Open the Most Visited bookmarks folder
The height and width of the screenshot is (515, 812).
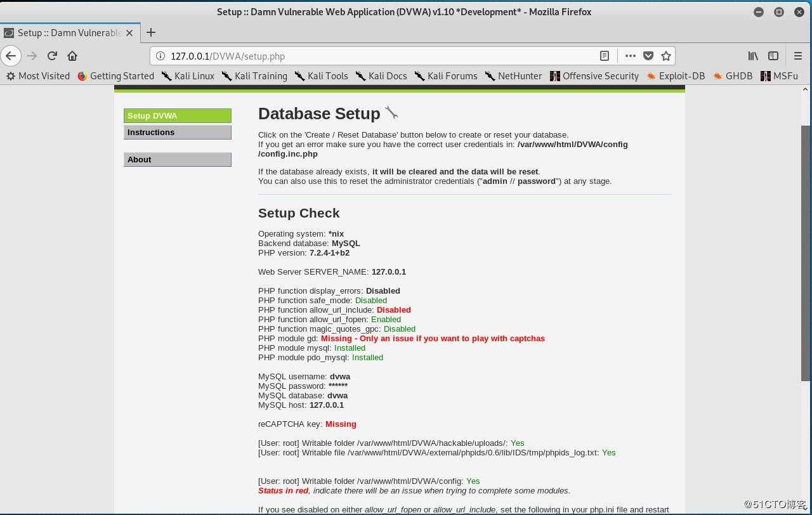(x=38, y=75)
